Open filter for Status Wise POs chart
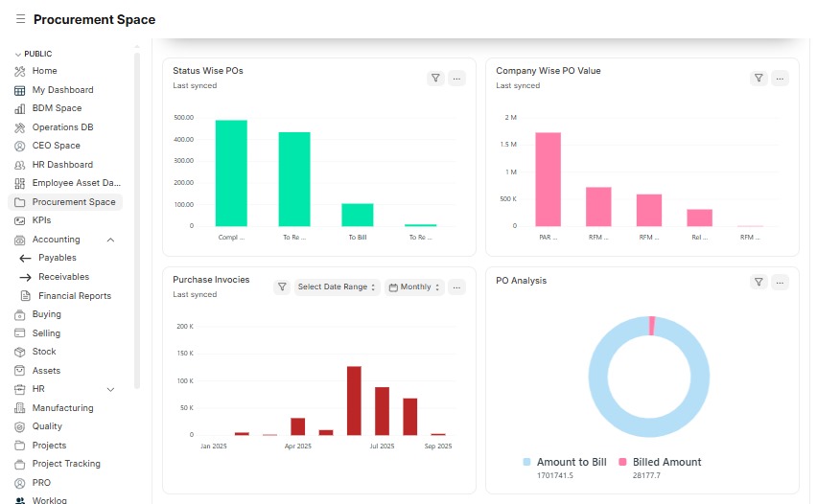 pyautogui.click(x=435, y=79)
